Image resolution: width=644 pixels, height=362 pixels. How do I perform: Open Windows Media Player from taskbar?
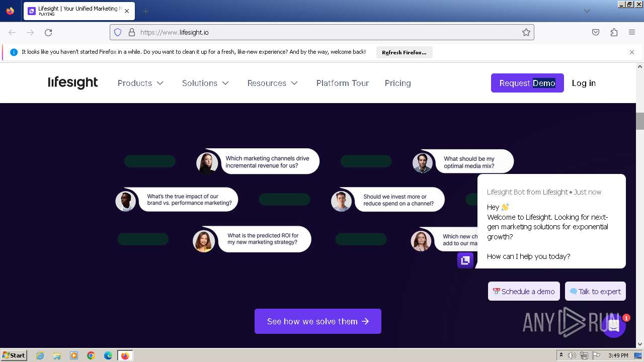click(74, 355)
